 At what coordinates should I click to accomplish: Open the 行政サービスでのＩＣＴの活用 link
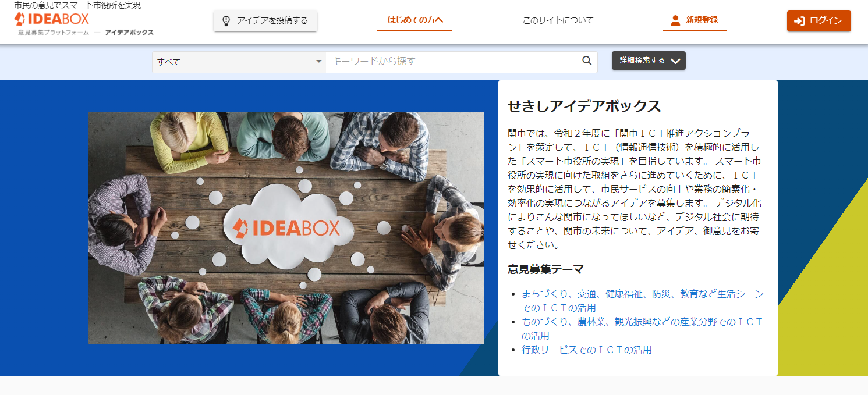click(587, 350)
